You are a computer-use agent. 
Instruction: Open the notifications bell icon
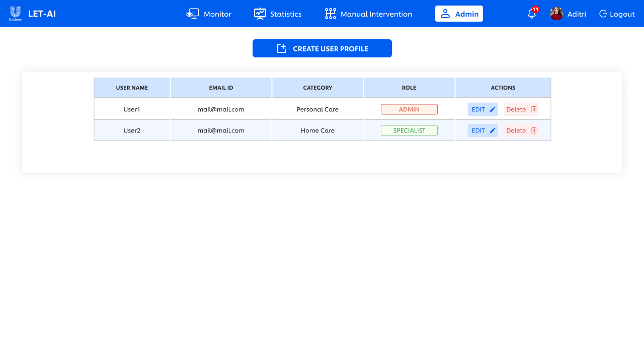pyautogui.click(x=532, y=14)
